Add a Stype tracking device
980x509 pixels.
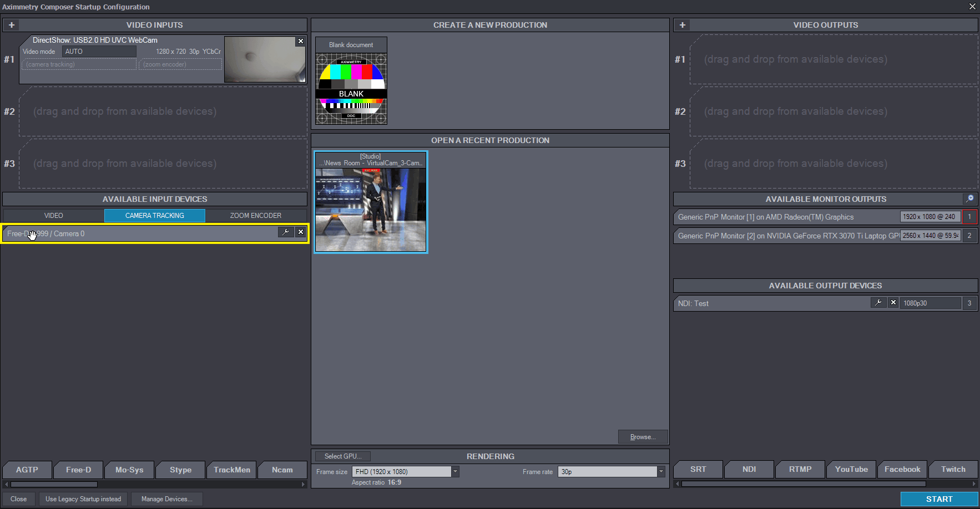point(180,470)
